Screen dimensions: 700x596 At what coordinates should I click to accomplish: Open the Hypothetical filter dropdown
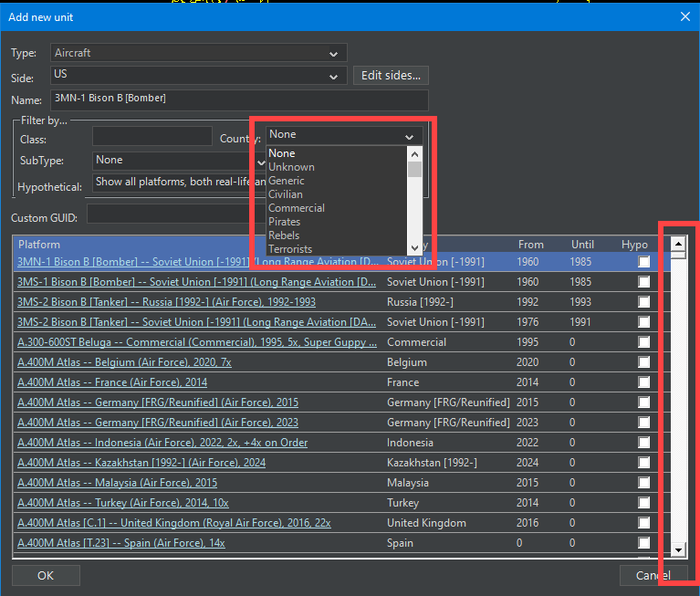pos(179,183)
